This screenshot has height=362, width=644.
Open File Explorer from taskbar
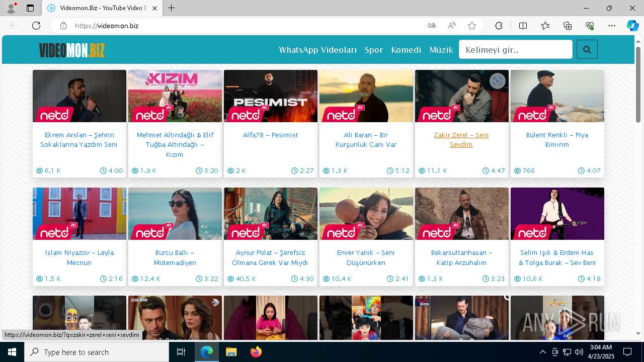(x=231, y=352)
